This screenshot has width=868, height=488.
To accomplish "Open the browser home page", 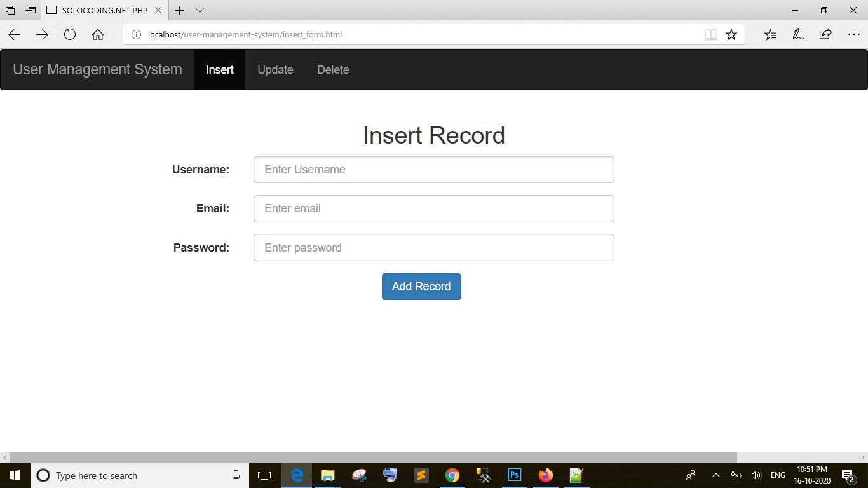I will tap(97, 35).
